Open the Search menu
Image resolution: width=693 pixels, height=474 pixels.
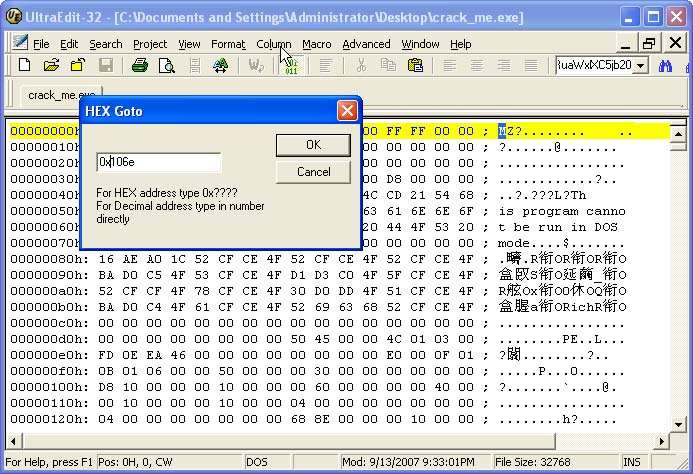(106, 44)
